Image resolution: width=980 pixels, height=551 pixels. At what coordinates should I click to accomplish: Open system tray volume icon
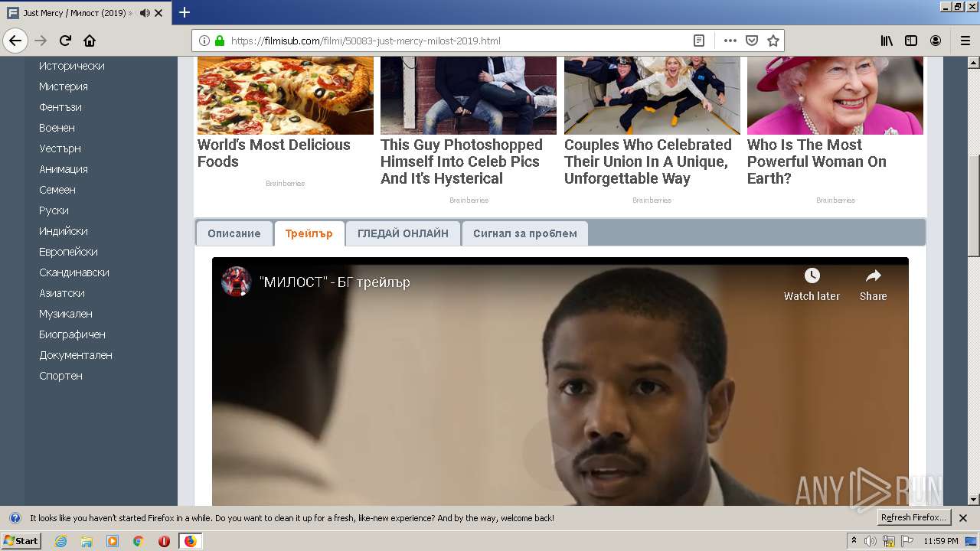(871, 541)
